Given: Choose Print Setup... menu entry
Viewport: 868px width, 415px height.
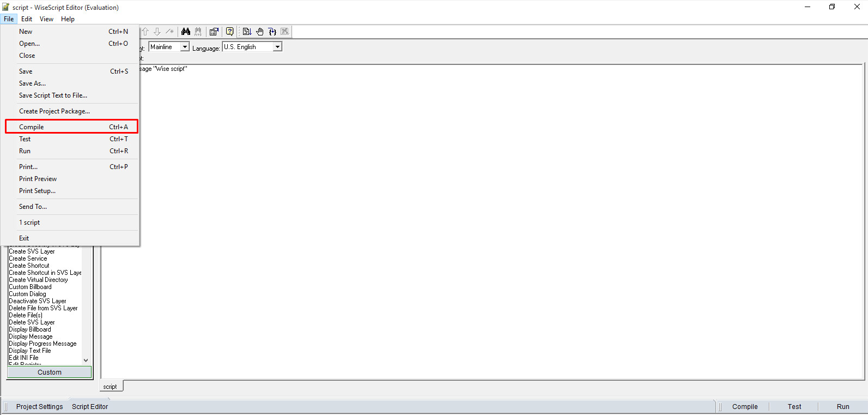Looking at the screenshot, I should click(71, 191).
